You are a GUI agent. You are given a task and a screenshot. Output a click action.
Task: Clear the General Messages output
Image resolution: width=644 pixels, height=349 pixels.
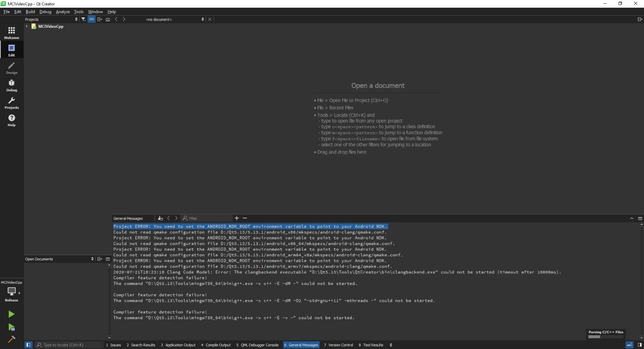click(160, 218)
